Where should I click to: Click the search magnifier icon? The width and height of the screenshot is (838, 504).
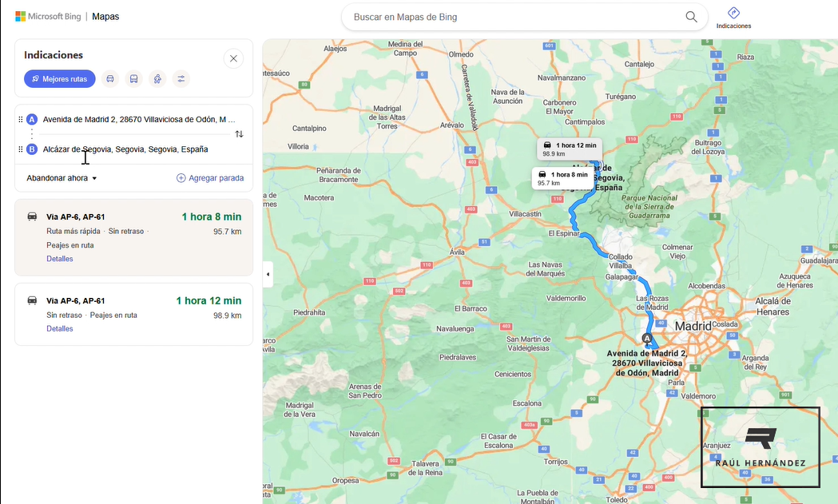pos(691,17)
